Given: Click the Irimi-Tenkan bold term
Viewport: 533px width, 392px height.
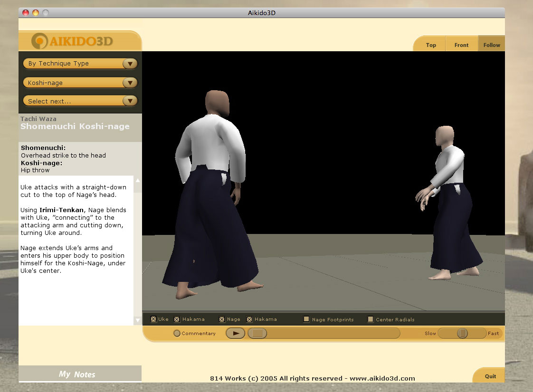Looking at the screenshot, I should click(x=61, y=210).
